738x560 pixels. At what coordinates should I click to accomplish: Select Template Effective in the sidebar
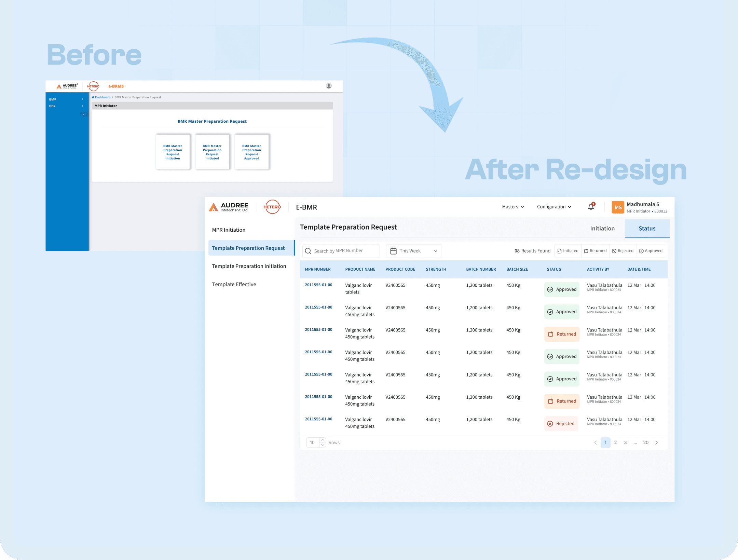click(234, 284)
